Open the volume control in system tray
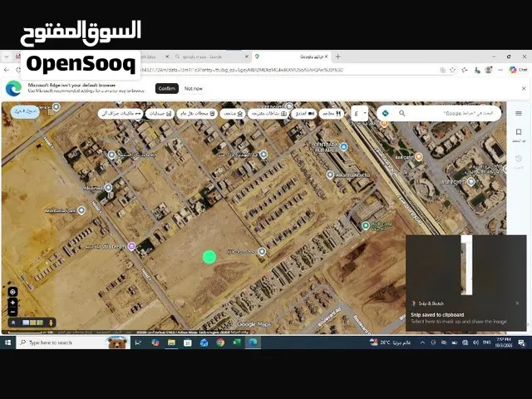 point(475,342)
